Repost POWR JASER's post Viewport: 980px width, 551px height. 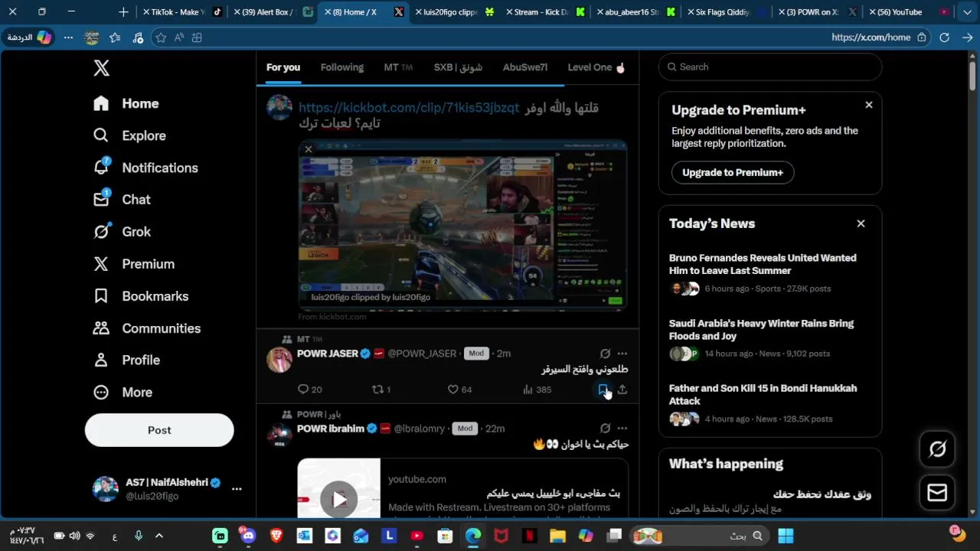[x=381, y=390]
